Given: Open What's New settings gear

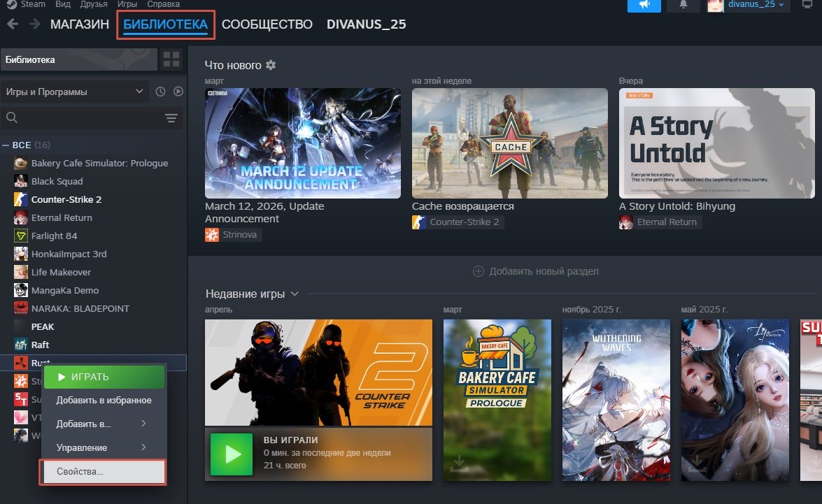Looking at the screenshot, I should pyautogui.click(x=271, y=65).
